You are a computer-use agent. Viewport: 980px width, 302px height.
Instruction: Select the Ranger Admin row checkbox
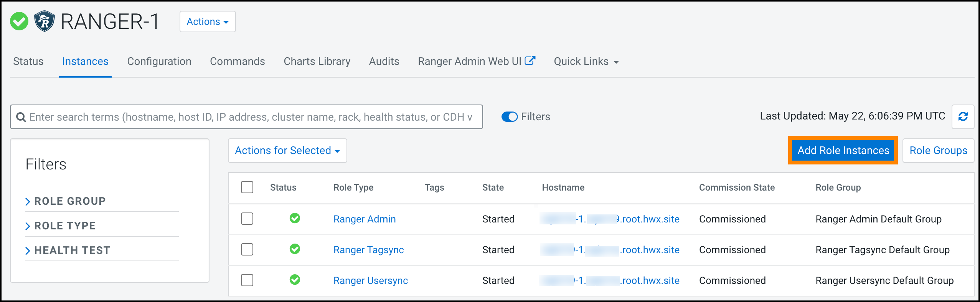coord(247,219)
